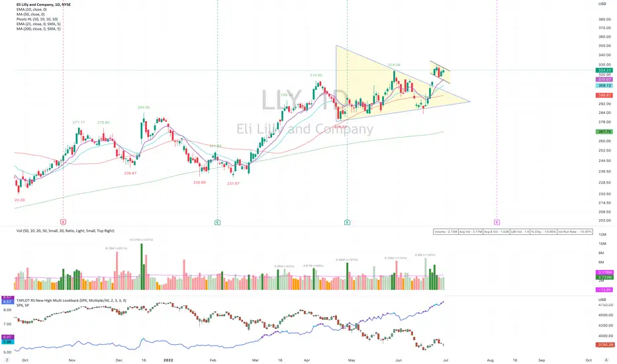Click the 12M level on volume axis
This screenshot has width=617, height=364.
[x=602, y=234]
